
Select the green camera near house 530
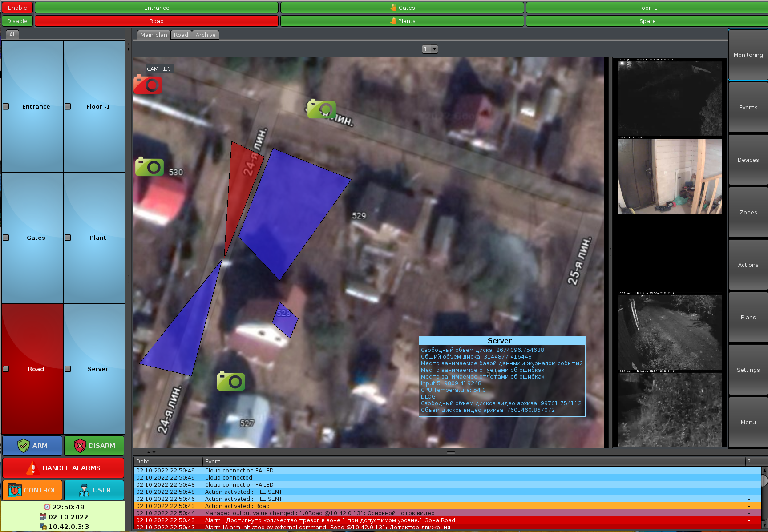(x=150, y=167)
